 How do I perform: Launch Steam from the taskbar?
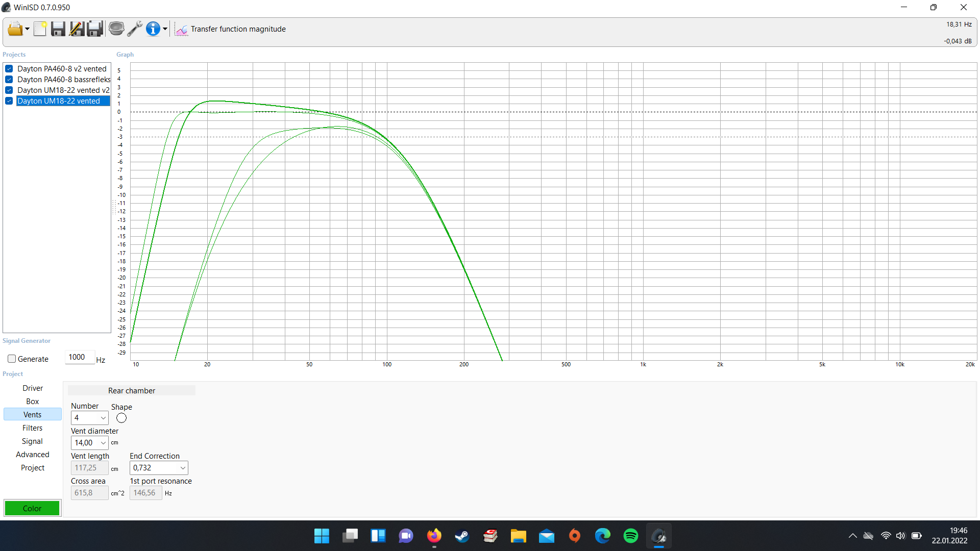462,536
